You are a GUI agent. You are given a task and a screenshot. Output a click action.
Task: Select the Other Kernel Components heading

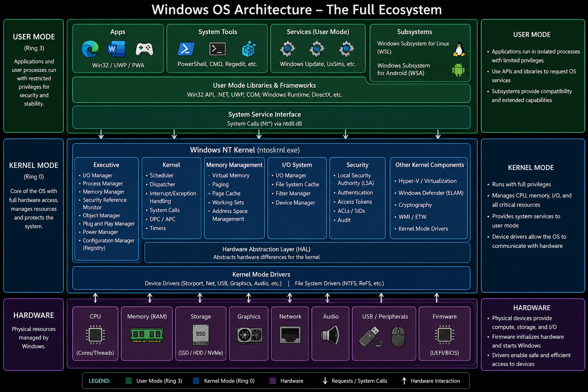[430, 165]
